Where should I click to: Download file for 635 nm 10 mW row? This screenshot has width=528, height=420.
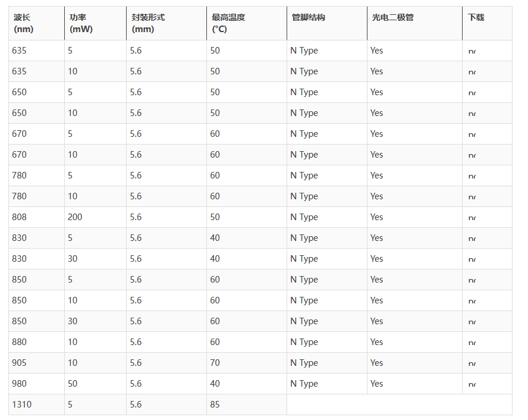[472, 72]
